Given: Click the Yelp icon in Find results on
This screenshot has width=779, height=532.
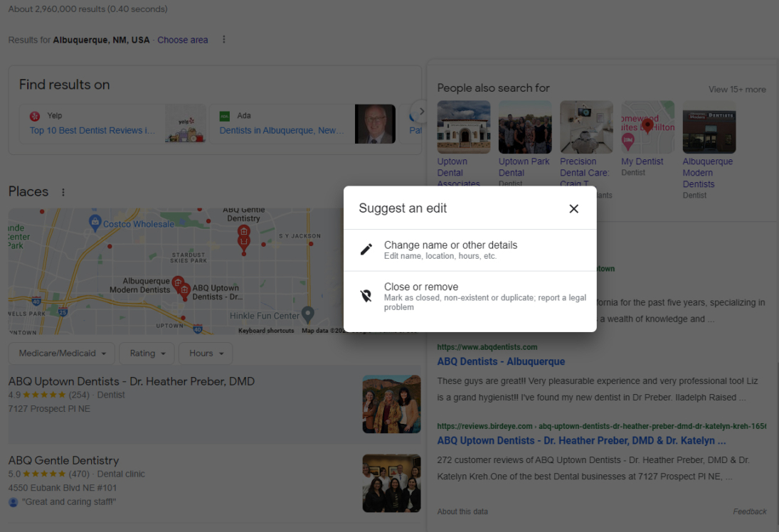Looking at the screenshot, I should pyautogui.click(x=36, y=115).
